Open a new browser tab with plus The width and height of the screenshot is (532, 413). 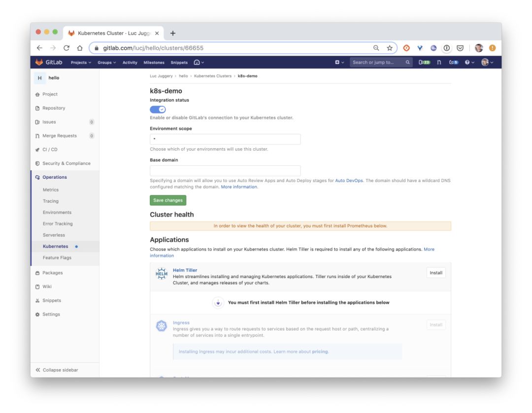173,33
